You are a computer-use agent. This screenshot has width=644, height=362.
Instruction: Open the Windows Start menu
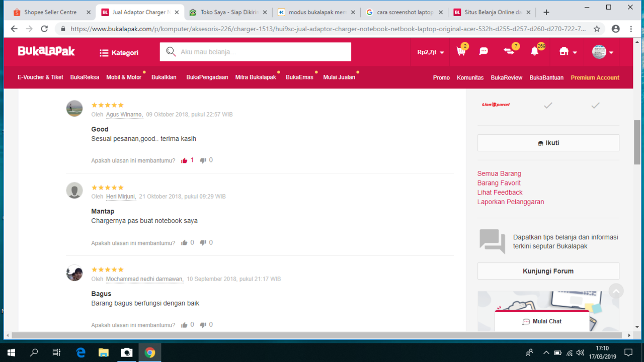click(11, 352)
